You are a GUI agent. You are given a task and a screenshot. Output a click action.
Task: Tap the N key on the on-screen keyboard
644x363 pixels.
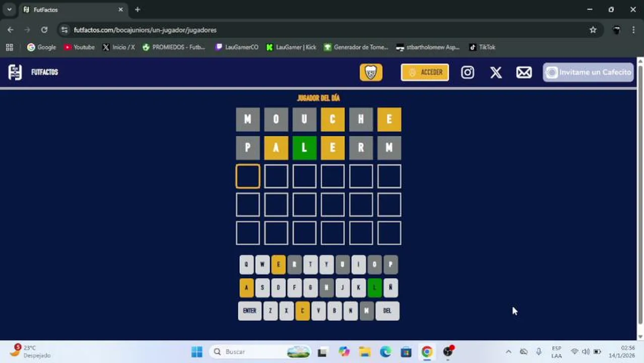tap(350, 311)
